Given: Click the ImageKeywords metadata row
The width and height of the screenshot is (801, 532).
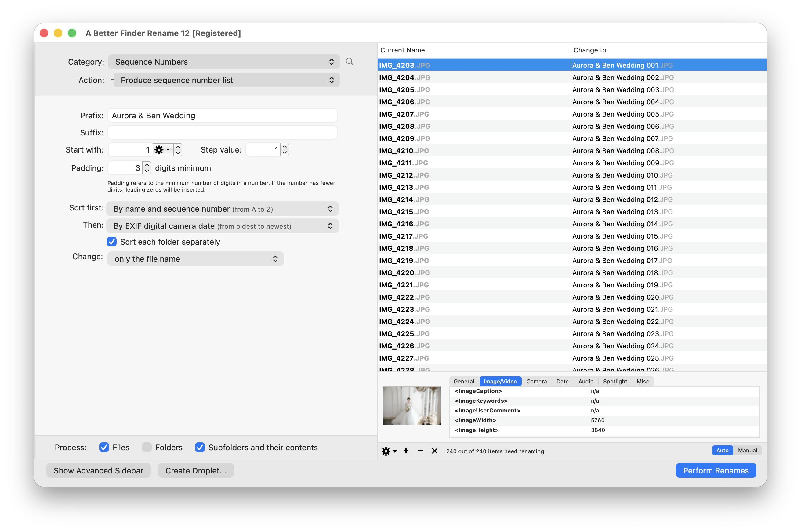Looking at the screenshot, I should [x=604, y=401].
